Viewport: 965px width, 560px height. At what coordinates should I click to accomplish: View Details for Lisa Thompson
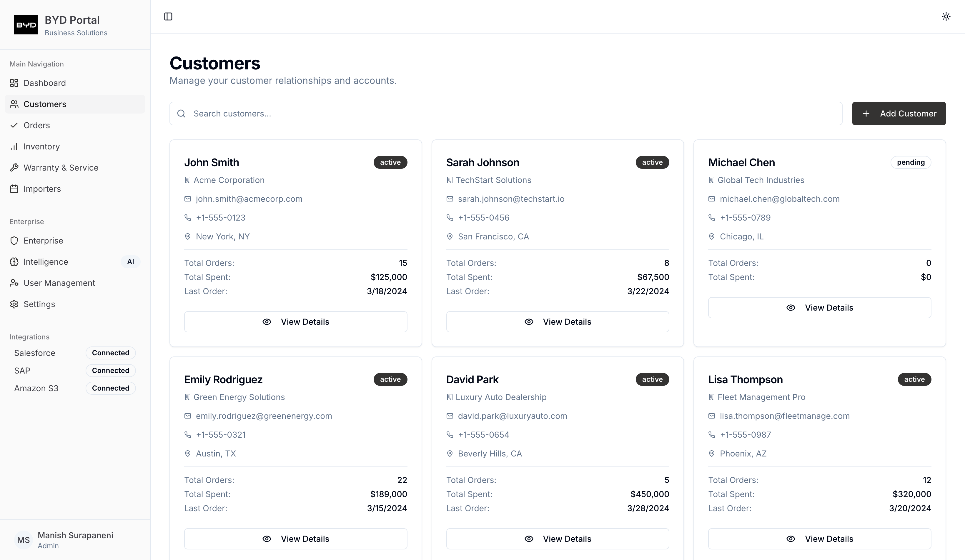819,539
